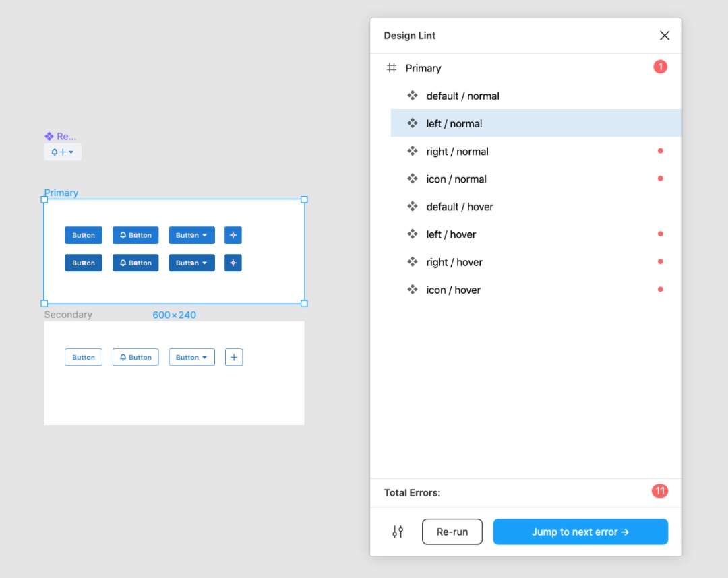Image resolution: width=728 pixels, height=578 pixels.
Task: Click the red error dot on right / normal
Action: 660,151
